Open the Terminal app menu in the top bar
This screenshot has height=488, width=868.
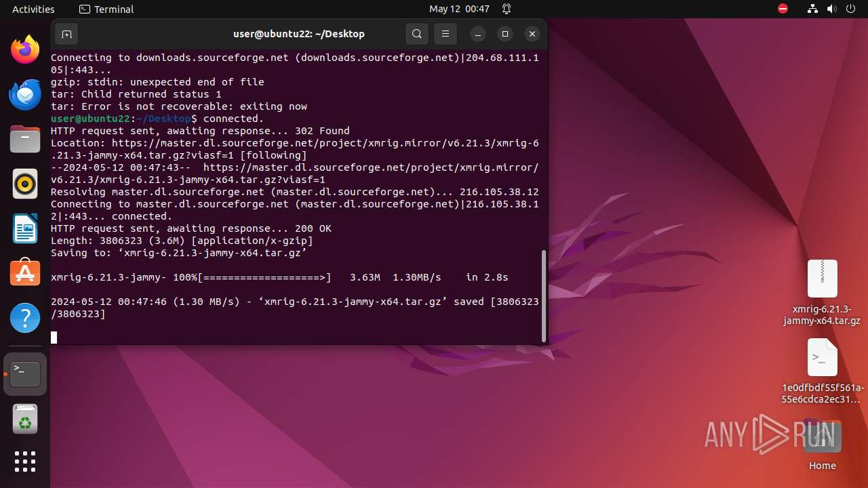(106, 9)
